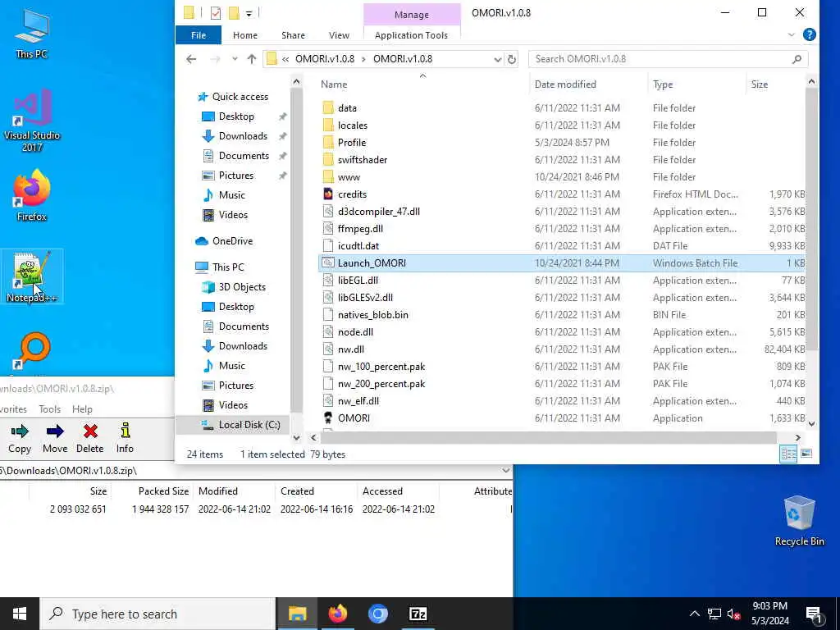Open the 7-Zip Tools menu
This screenshot has height=630, width=840.
click(x=49, y=409)
